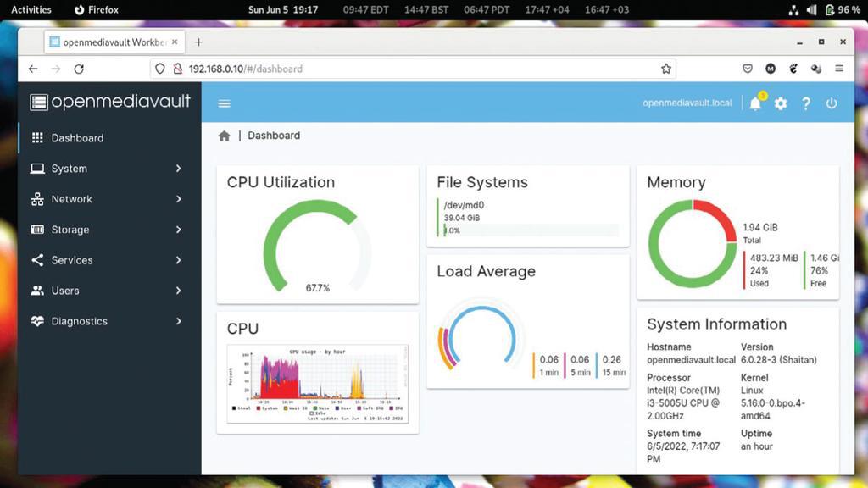The height and width of the screenshot is (488, 868).
Task: Toggle the hamburger menu in blue header
Action: 224,103
